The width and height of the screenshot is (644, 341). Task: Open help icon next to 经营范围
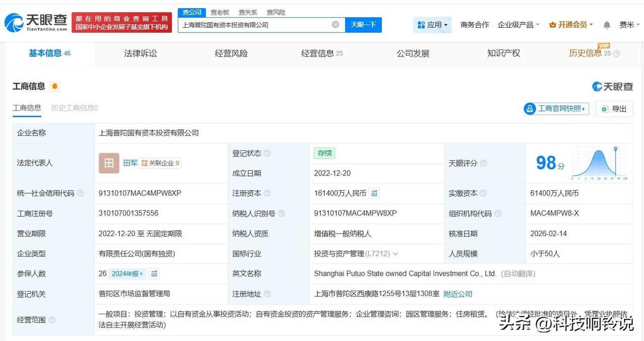(x=51, y=320)
